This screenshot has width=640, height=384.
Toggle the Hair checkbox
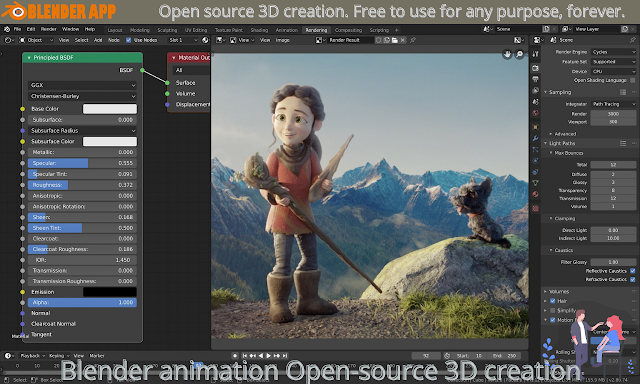pyautogui.click(x=553, y=301)
